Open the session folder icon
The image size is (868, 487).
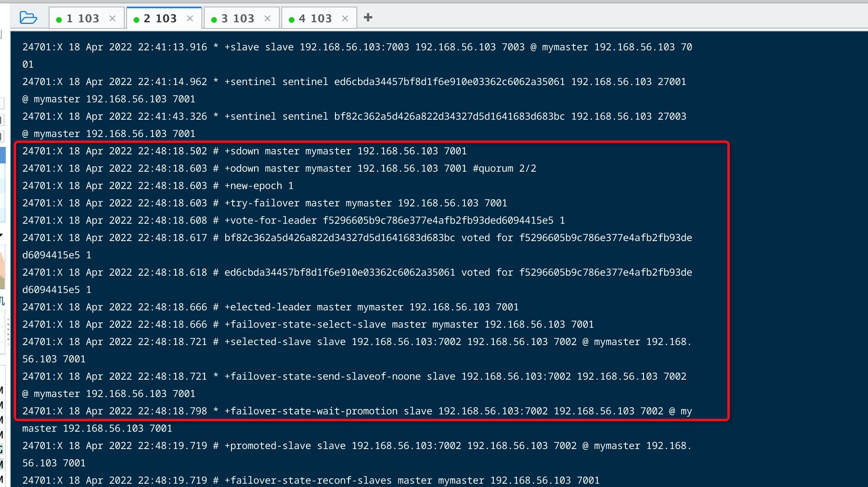[x=28, y=18]
